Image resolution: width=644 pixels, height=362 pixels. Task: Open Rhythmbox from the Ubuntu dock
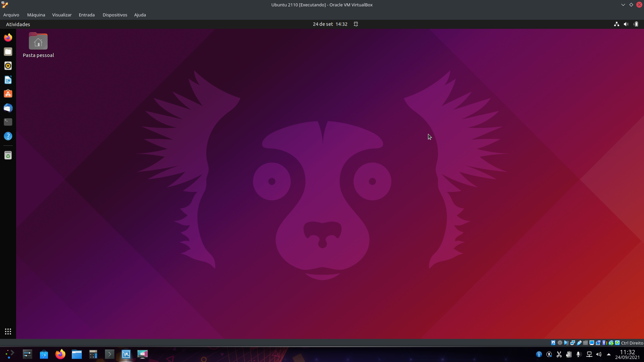pos(8,66)
